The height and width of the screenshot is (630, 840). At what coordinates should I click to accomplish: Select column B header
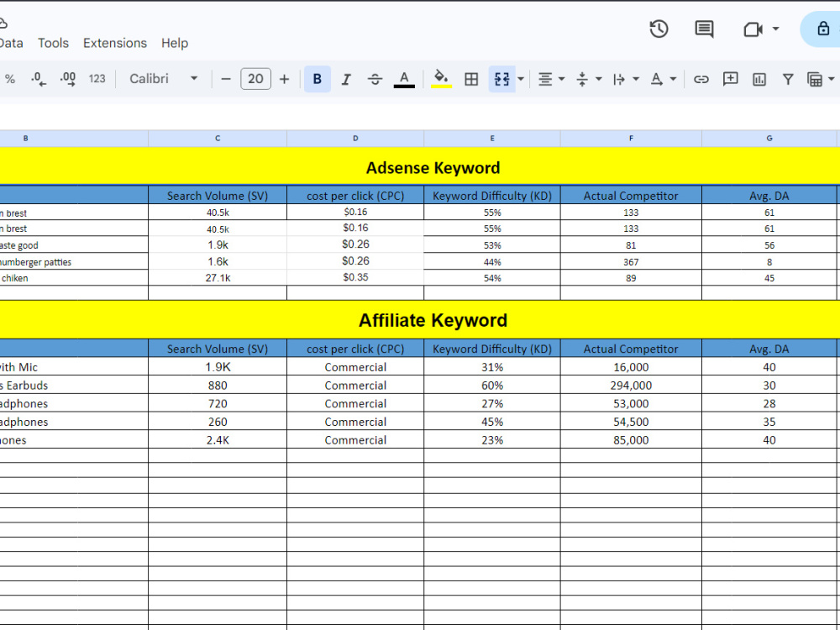(x=74, y=139)
